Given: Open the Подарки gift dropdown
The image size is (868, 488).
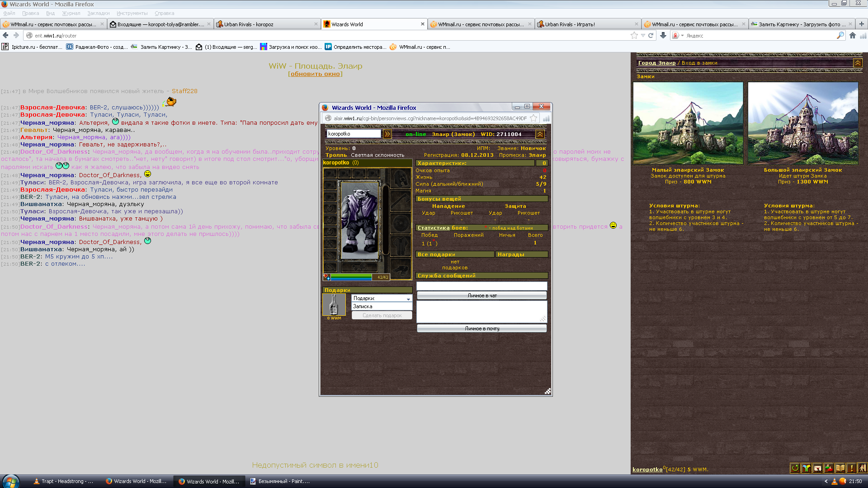Looking at the screenshot, I should (382, 298).
